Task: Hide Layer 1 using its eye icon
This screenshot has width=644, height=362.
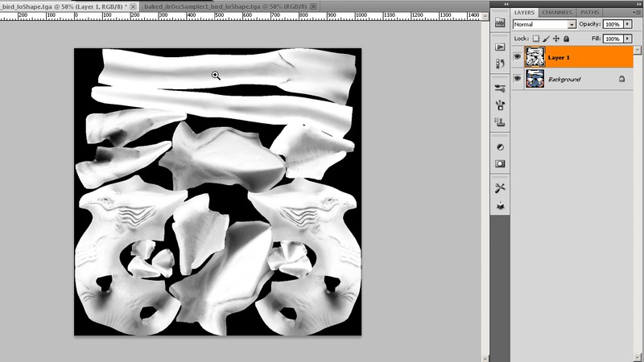Action: coord(517,57)
